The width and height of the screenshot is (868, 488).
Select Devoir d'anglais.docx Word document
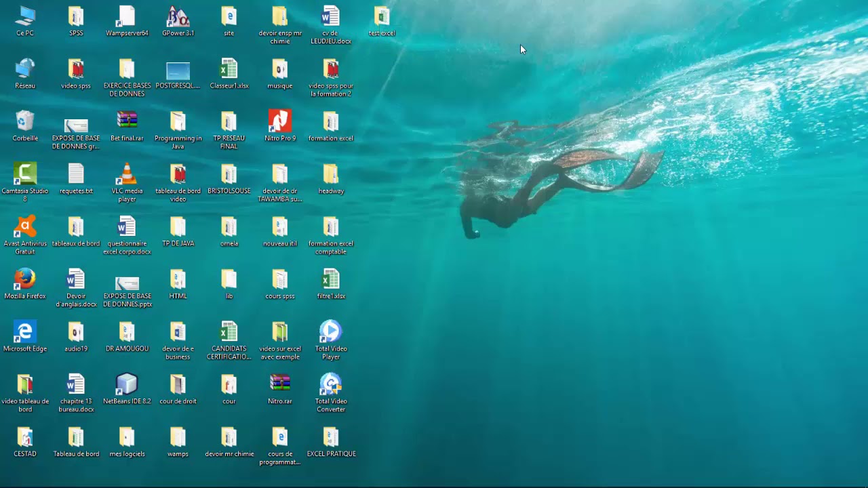tap(76, 287)
